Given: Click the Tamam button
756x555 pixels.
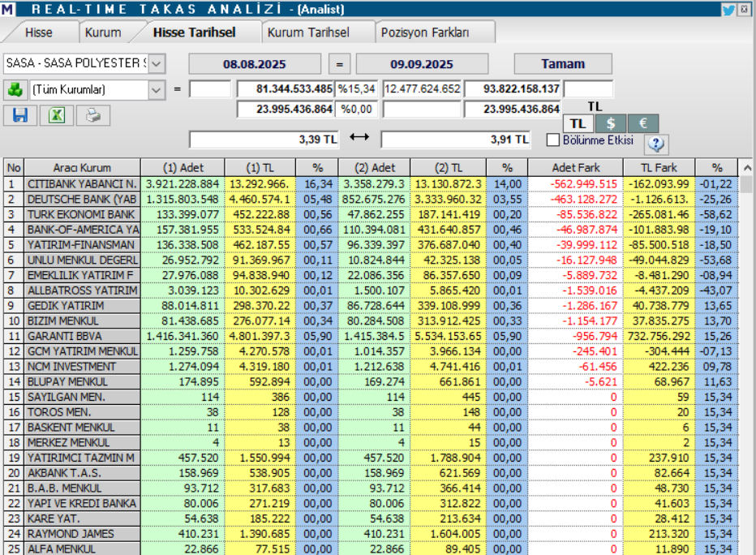Looking at the screenshot, I should point(563,63).
